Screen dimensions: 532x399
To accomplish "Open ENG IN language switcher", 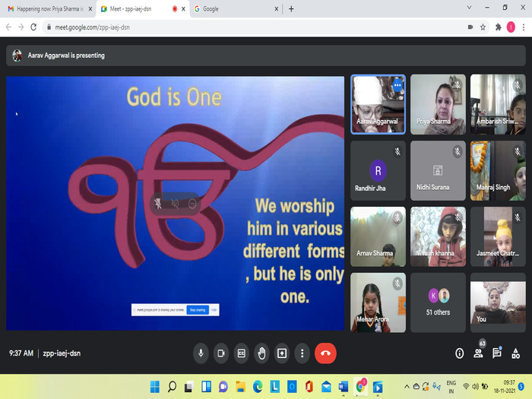I will point(451,386).
